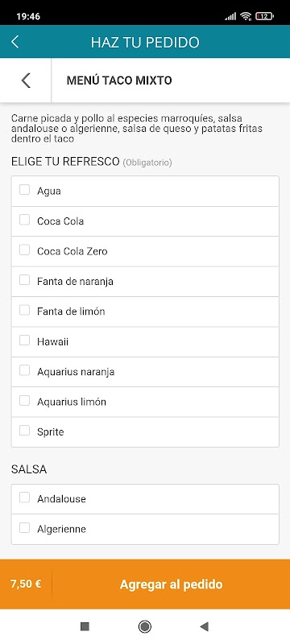This screenshot has height=644, width=290.
Task: Tap the back arrow in teal header
Action: [15, 42]
